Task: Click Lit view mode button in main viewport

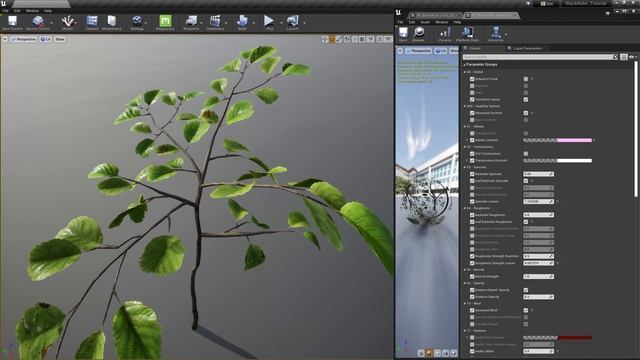Action: click(x=46, y=39)
